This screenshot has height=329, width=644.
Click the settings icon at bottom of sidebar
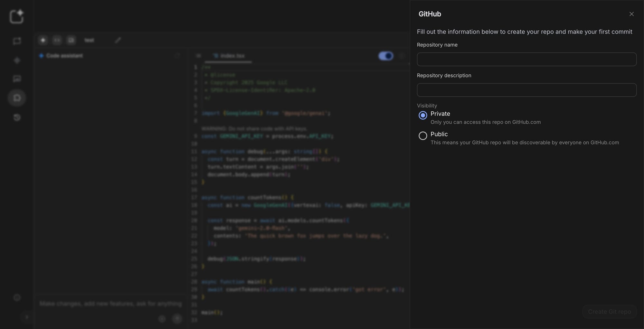click(x=17, y=297)
